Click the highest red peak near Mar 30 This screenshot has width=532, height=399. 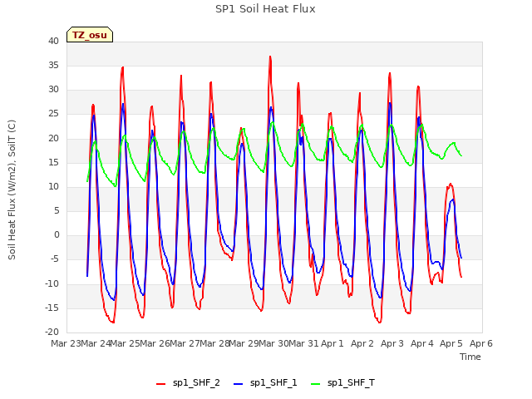coord(270,57)
